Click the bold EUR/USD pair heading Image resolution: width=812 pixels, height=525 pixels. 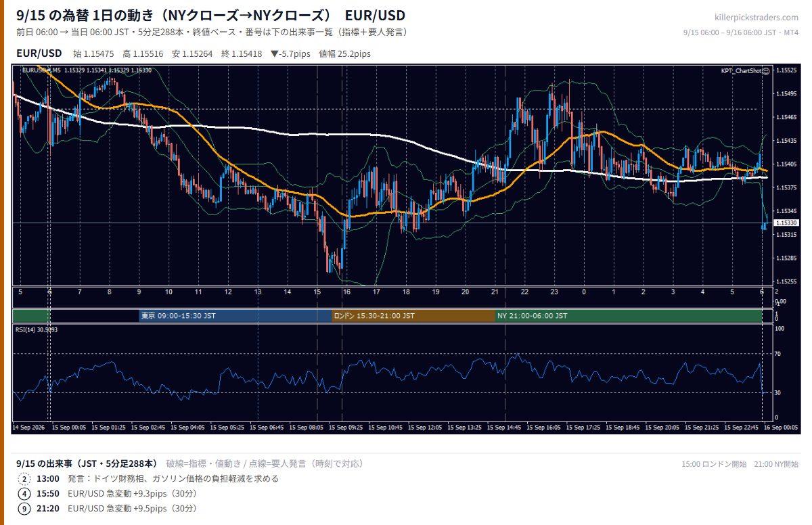pos(39,53)
